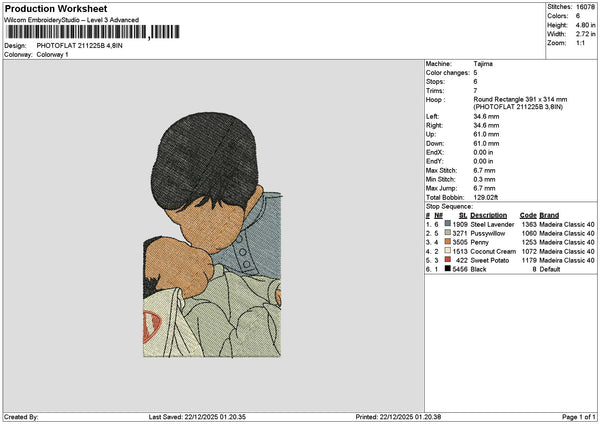The image size is (600, 424).
Task: Click the 'Tajima' machine value
Action: (483, 64)
